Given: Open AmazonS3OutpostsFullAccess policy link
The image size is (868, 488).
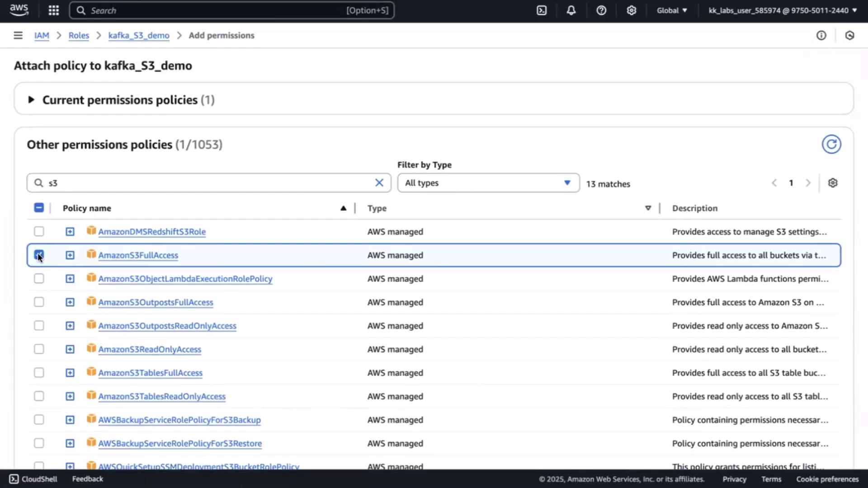Looking at the screenshot, I should tap(156, 302).
